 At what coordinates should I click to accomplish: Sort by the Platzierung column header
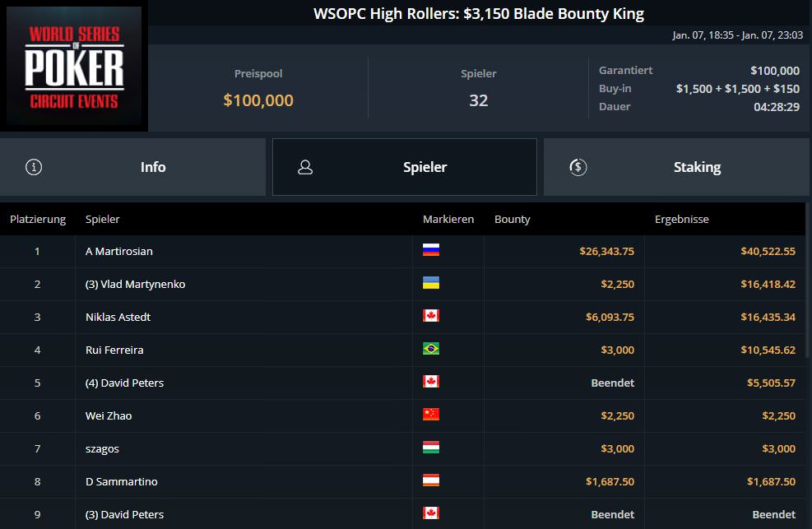pyautogui.click(x=38, y=220)
